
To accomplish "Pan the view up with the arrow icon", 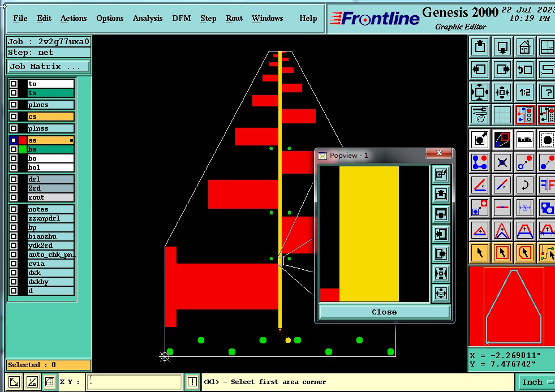I will [480, 47].
